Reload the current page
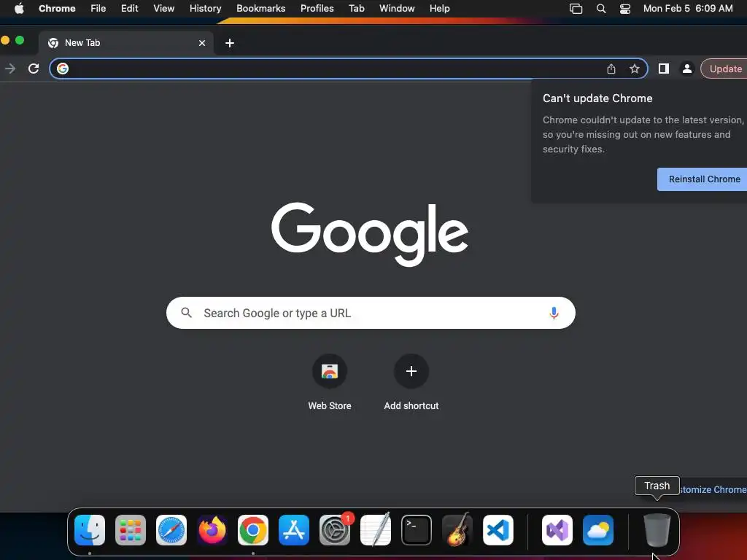Screen dimensions: 747x560 [x=34, y=69]
